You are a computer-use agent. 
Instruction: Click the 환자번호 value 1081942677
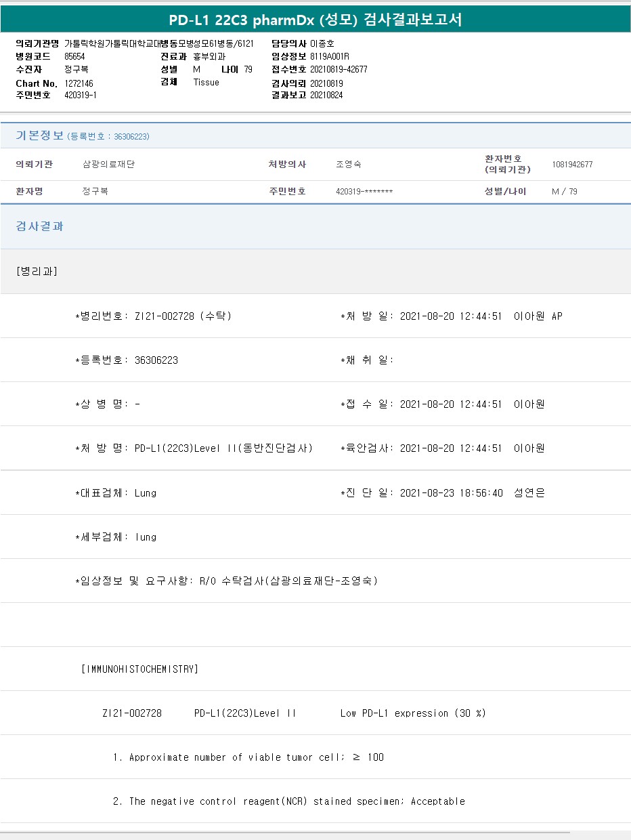[x=572, y=165]
